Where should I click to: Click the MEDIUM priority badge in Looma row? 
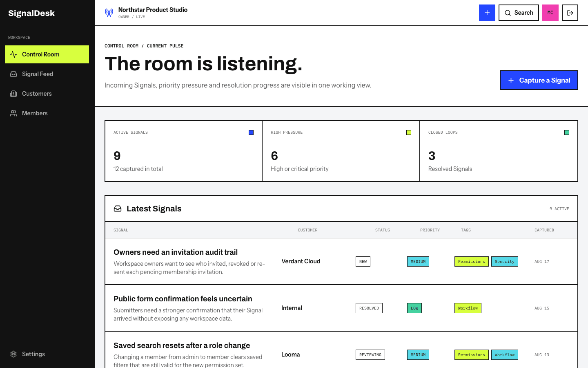tap(418, 355)
